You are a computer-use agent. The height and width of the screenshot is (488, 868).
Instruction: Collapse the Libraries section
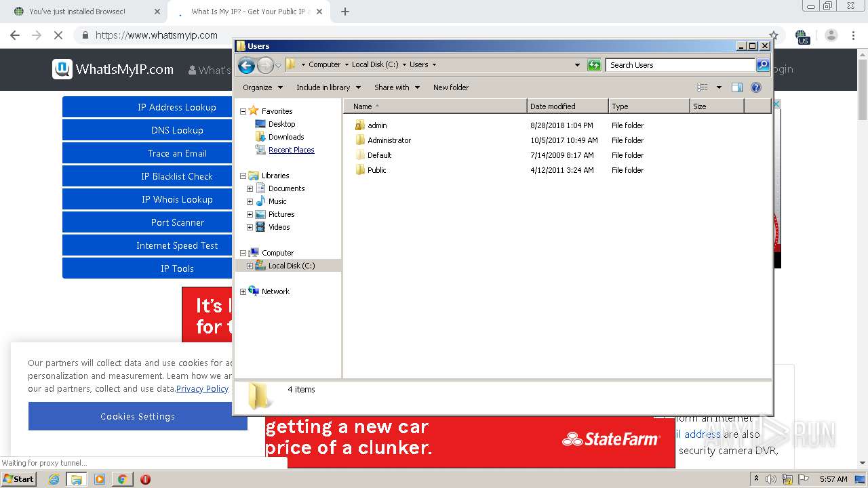pos(243,176)
